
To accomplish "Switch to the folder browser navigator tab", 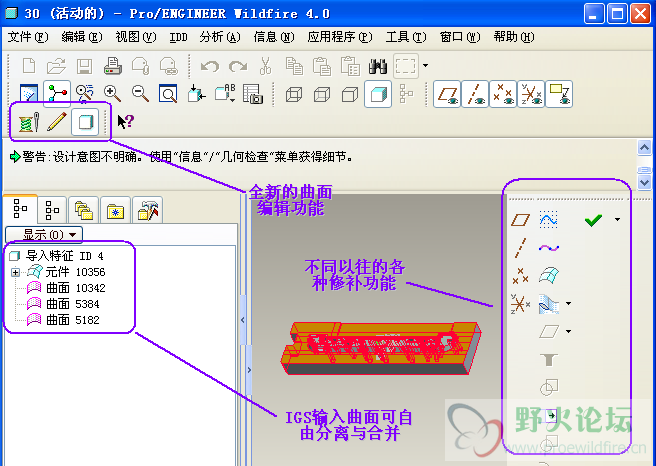I will [x=83, y=209].
